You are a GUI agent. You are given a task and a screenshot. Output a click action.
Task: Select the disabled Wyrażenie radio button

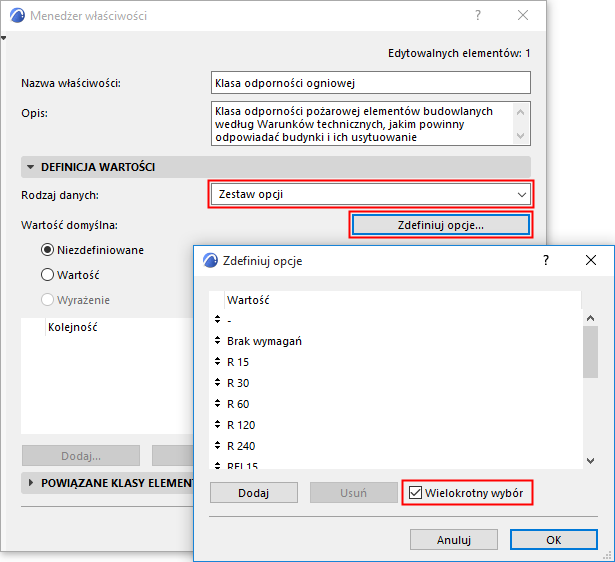pos(47,300)
